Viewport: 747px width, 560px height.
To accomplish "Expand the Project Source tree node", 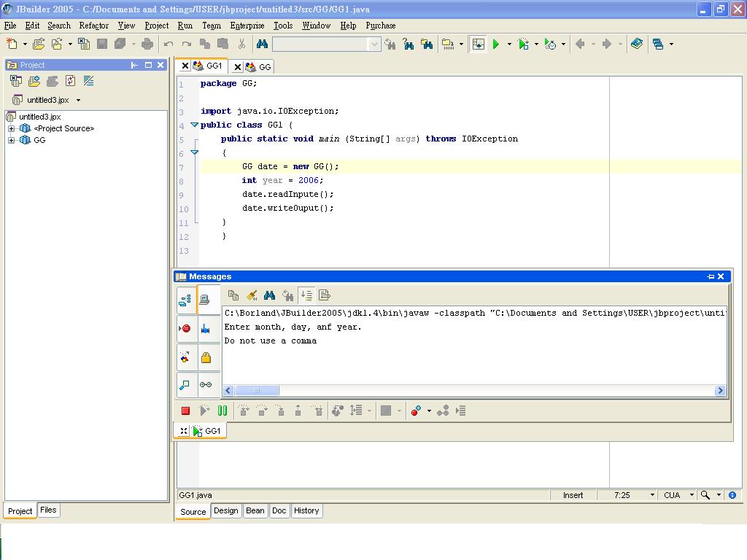I will coord(12,128).
